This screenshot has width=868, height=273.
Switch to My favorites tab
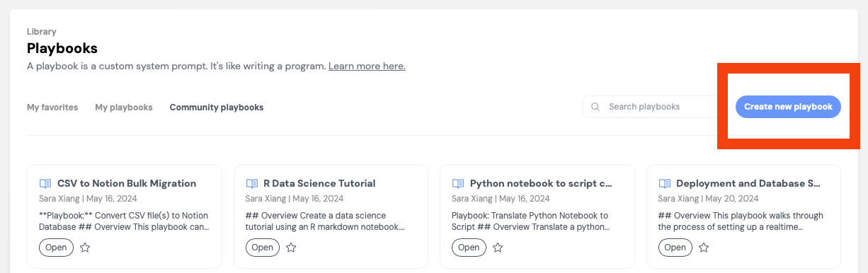coord(52,108)
